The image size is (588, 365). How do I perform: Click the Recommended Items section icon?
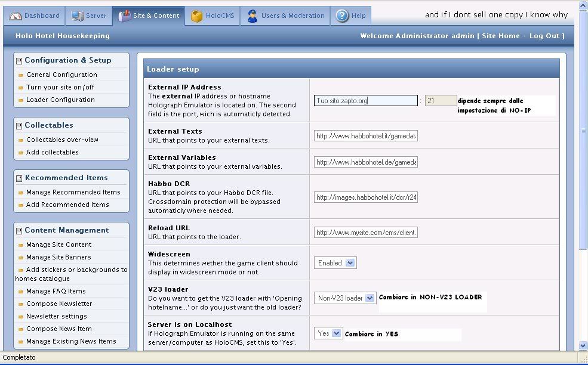click(x=19, y=178)
